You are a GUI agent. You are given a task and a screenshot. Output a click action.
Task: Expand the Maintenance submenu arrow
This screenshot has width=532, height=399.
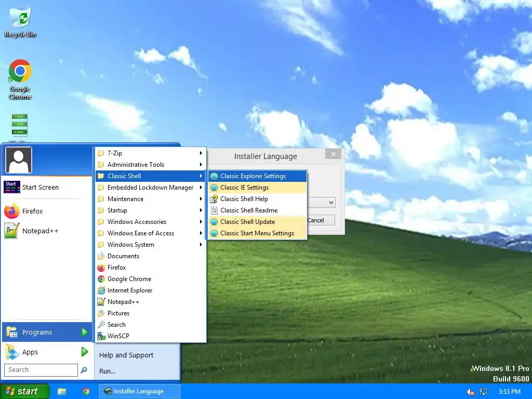[x=201, y=199]
